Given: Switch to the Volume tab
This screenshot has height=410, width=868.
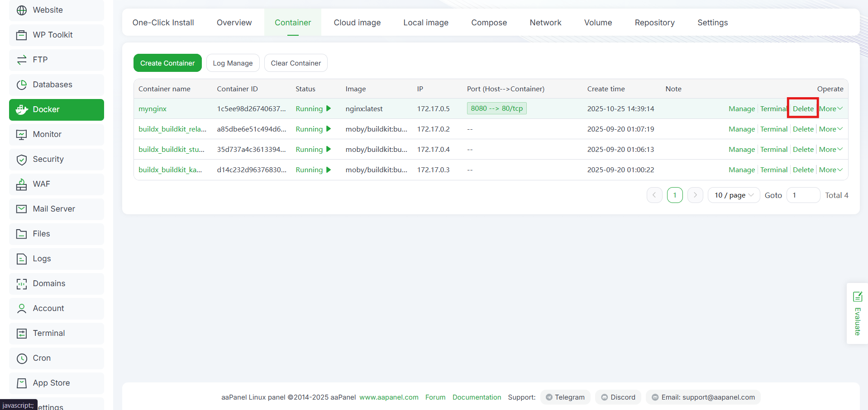Looking at the screenshot, I should point(598,23).
